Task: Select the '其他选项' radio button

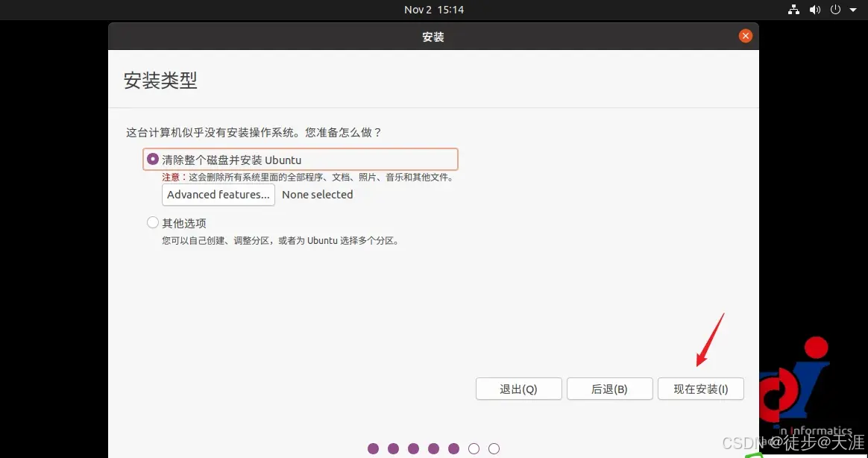Action: point(152,222)
